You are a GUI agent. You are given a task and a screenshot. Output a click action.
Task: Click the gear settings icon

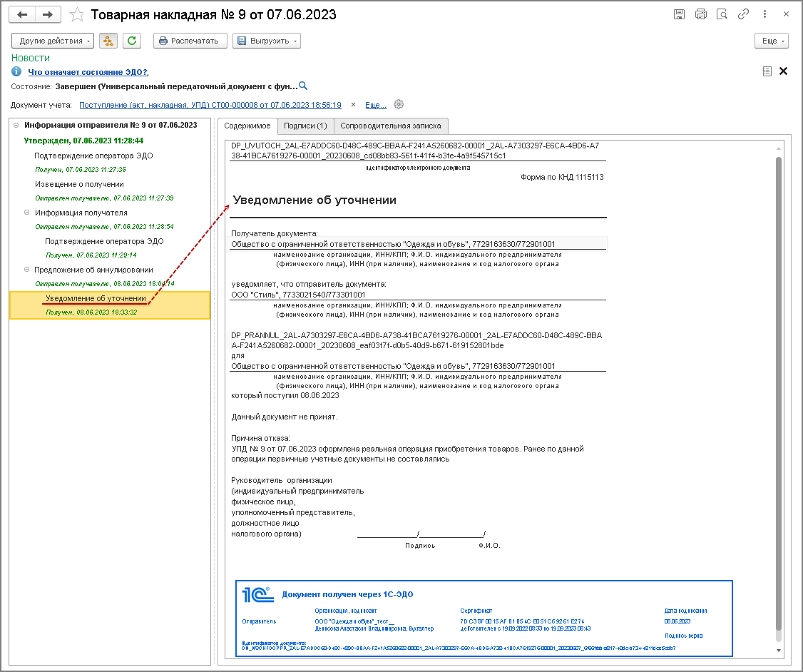point(399,104)
